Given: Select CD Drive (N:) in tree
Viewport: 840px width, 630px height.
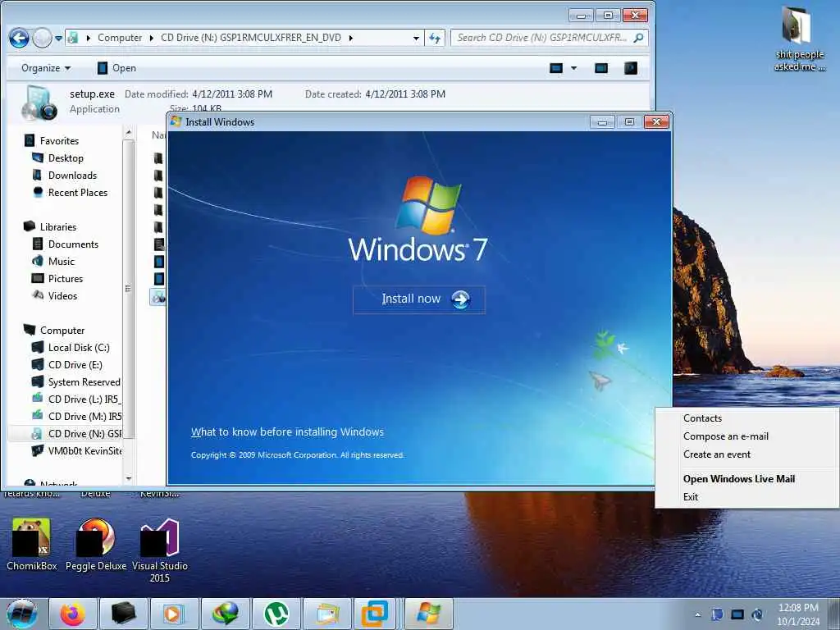Looking at the screenshot, I should pyautogui.click(x=84, y=433).
